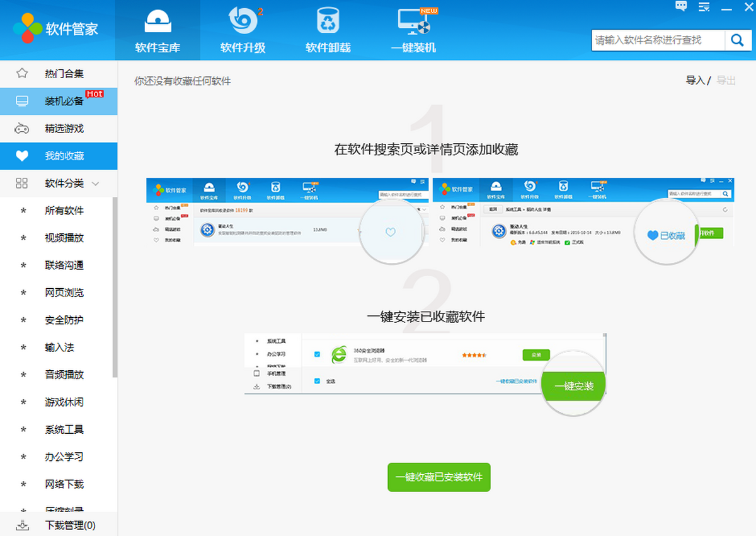Image resolution: width=756 pixels, height=536 pixels.
Task: Click the magnifier search button
Action: click(x=736, y=40)
